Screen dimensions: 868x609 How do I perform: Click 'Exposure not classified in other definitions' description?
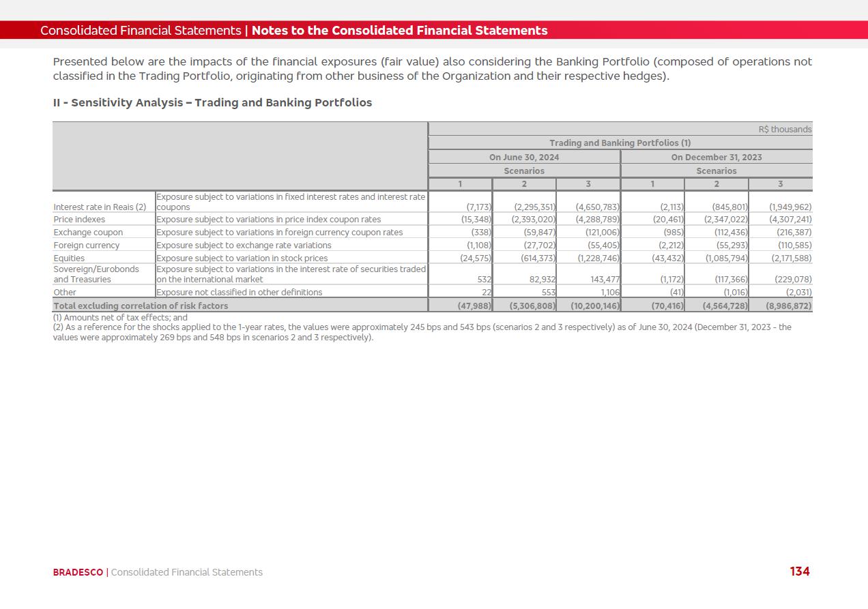[239, 293]
